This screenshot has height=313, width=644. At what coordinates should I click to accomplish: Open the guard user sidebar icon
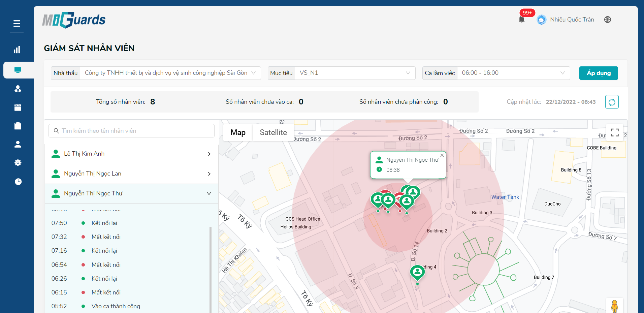18,89
